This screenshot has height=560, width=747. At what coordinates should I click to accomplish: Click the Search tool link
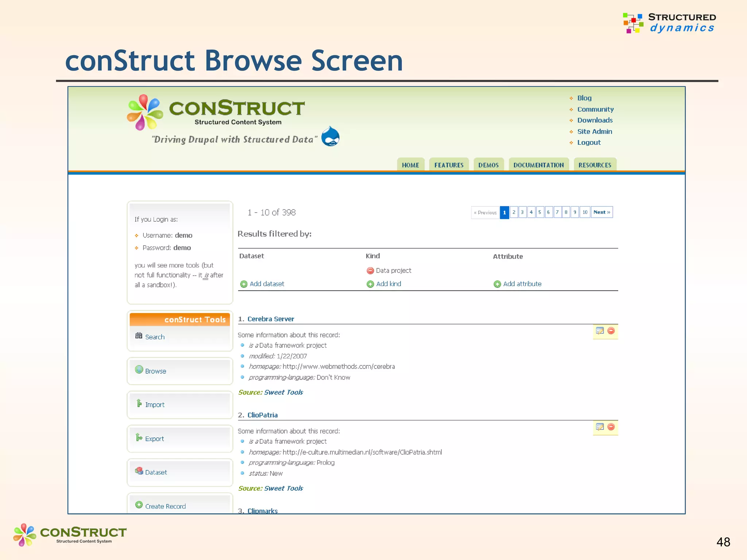tap(155, 337)
